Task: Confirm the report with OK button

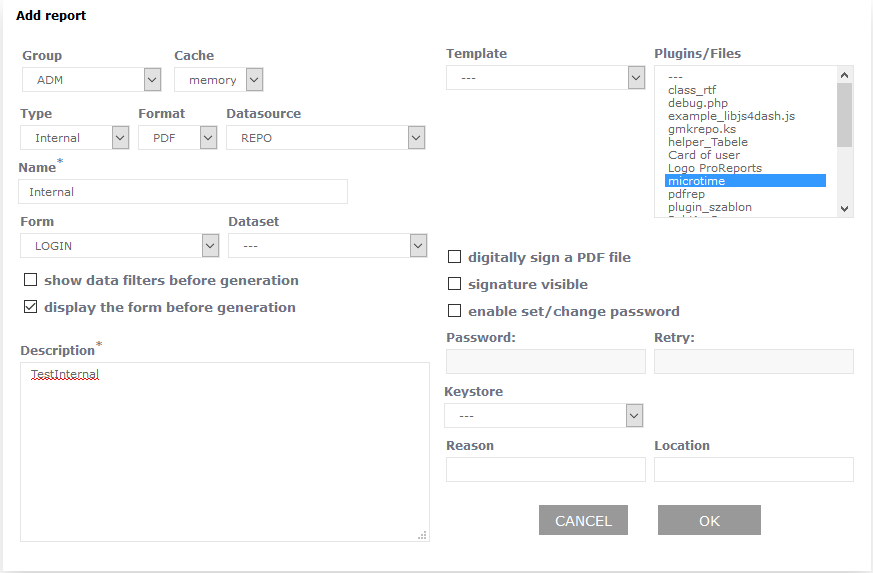Action: click(x=709, y=520)
